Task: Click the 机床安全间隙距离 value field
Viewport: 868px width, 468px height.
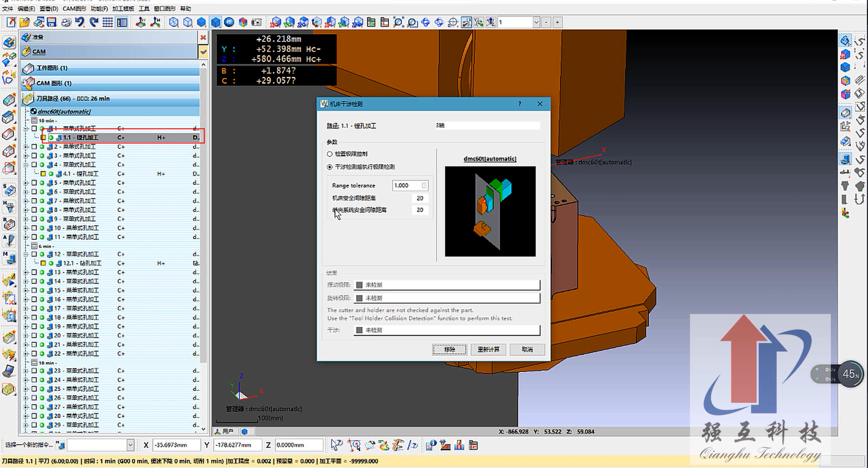Action: click(420, 198)
